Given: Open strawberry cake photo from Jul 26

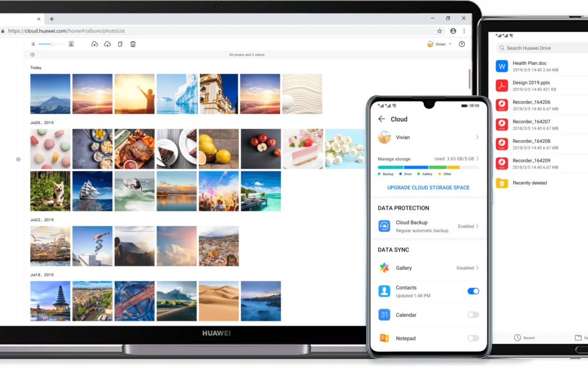Looking at the screenshot, I should pos(303,149).
